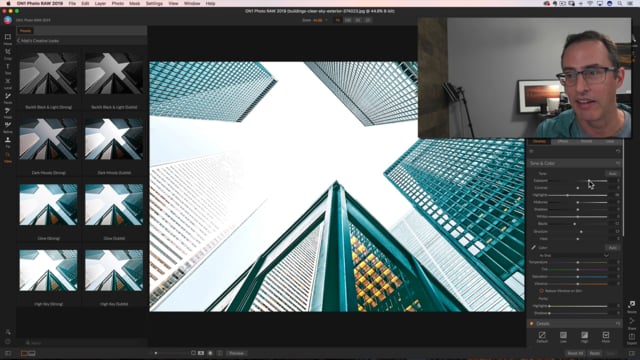Set zoom to Fit
640x360 pixels.
(x=338, y=20)
